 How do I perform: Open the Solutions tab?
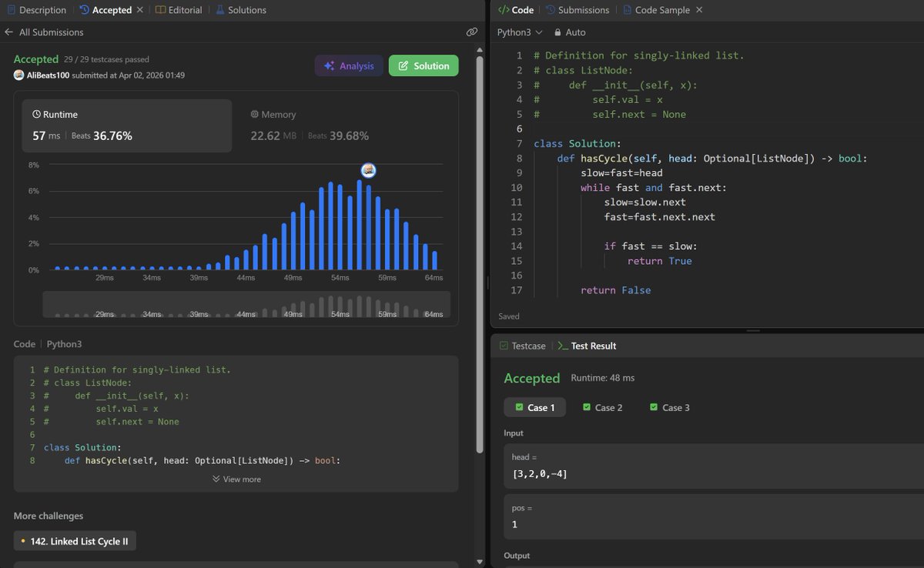241,10
